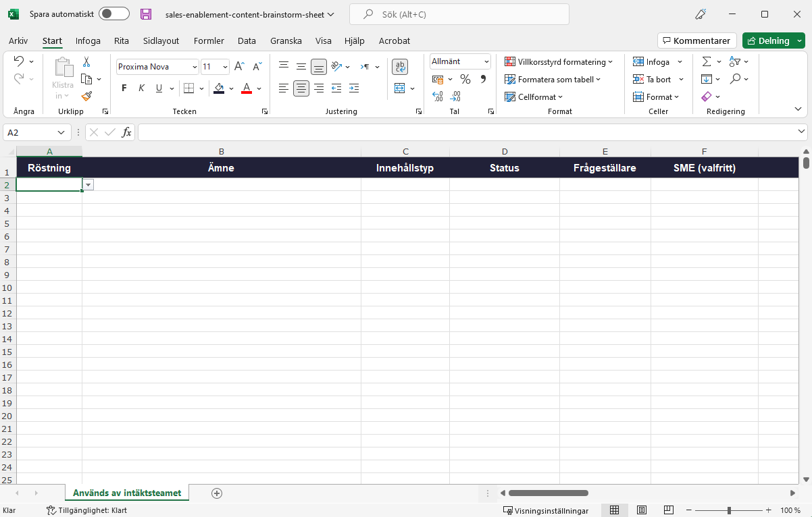The height and width of the screenshot is (517, 812).
Task: Toggle italic formatting on the selection
Action: pyautogui.click(x=141, y=88)
